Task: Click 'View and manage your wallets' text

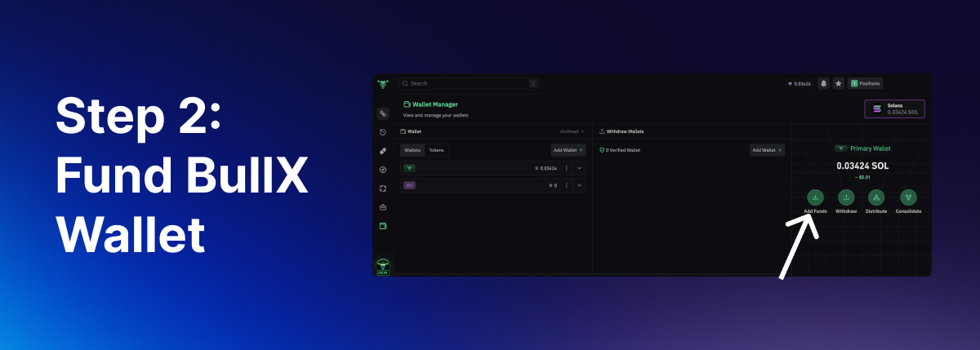Action: [436, 116]
